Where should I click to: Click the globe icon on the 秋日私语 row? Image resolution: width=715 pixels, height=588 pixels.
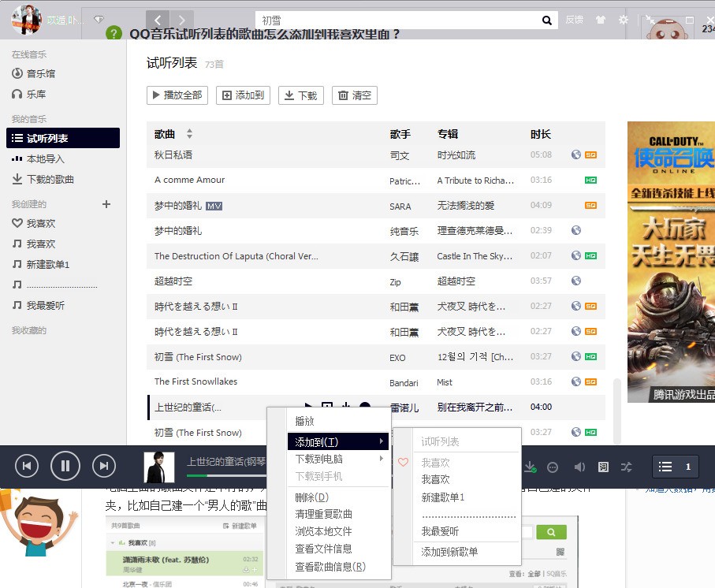coord(576,154)
